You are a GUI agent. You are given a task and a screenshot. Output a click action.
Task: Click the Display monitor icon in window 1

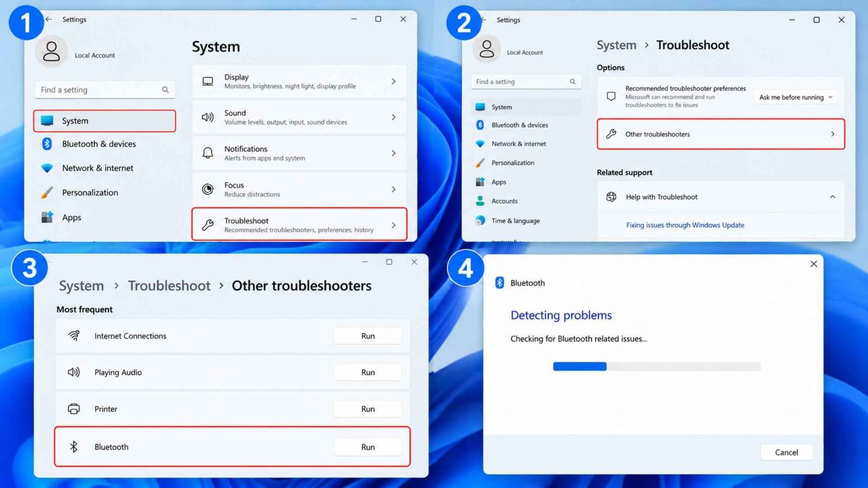point(208,81)
